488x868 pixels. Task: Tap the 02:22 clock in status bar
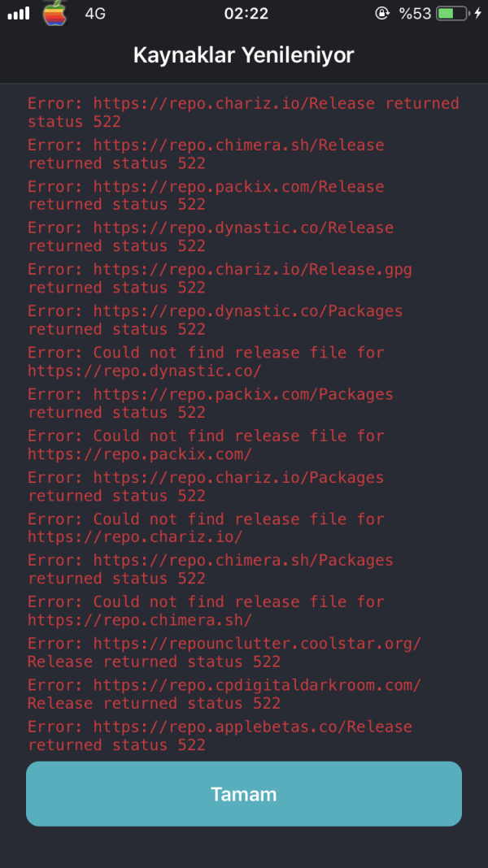click(244, 14)
